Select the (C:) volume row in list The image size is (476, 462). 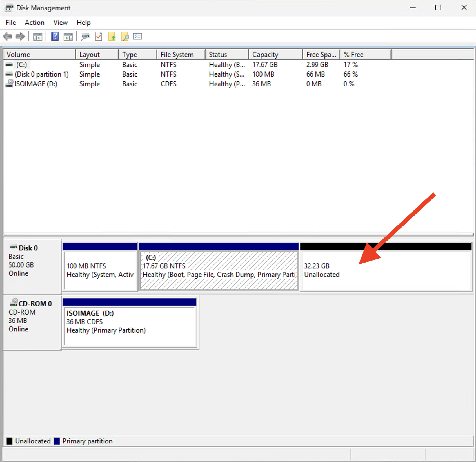point(22,65)
